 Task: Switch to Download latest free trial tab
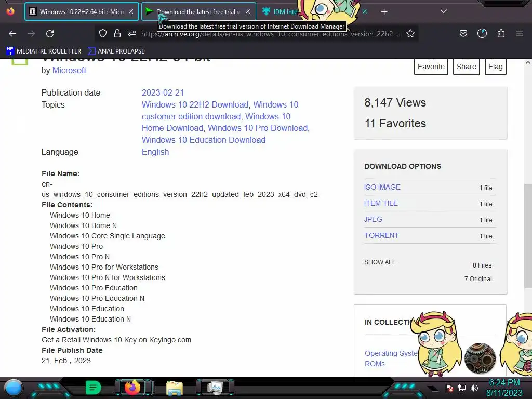point(198,11)
